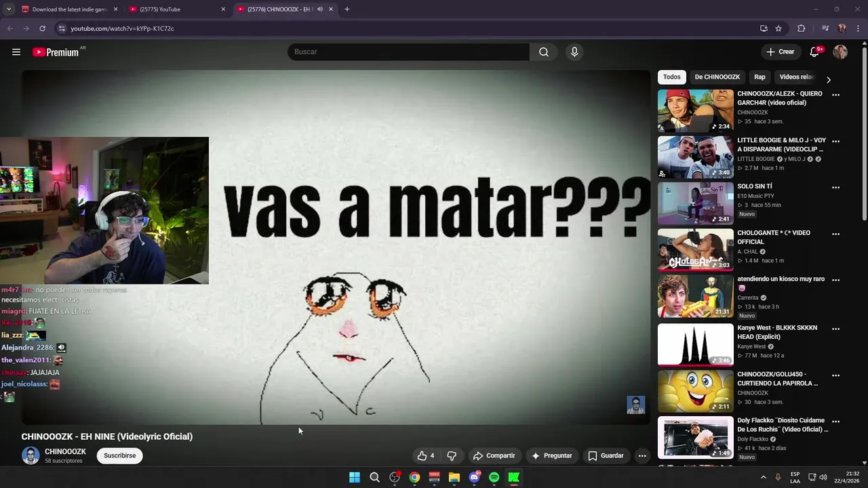Viewport: 868px width, 488px height.
Task: Open more actions below the video
Action: [x=642, y=455]
